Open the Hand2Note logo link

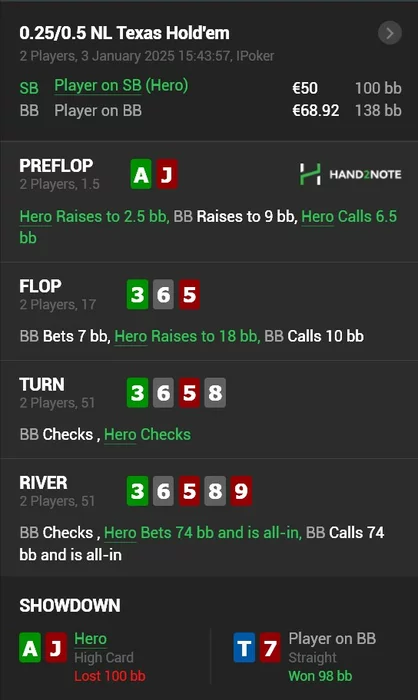point(350,174)
